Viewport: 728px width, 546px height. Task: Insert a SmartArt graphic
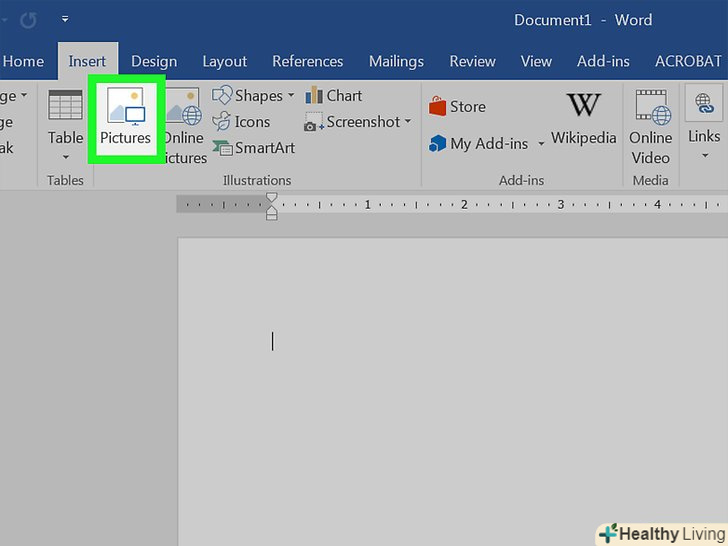[254, 148]
